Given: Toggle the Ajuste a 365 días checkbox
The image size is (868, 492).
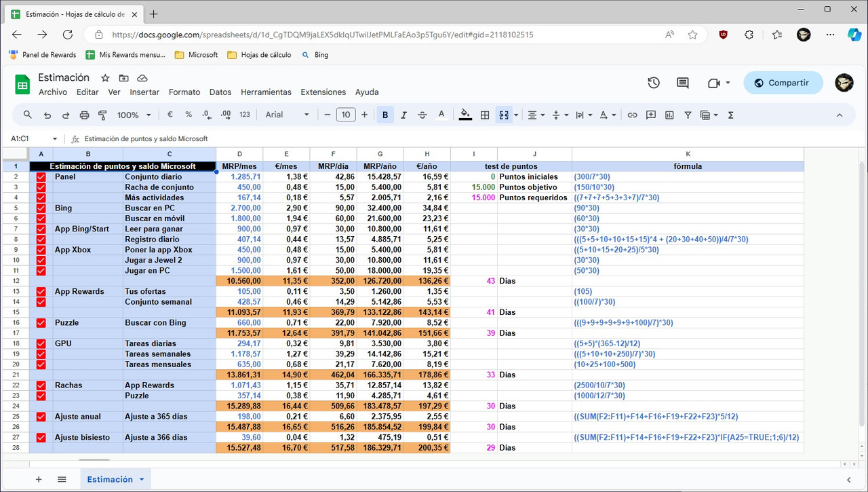Looking at the screenshot, I should click(x=41, y=417).
